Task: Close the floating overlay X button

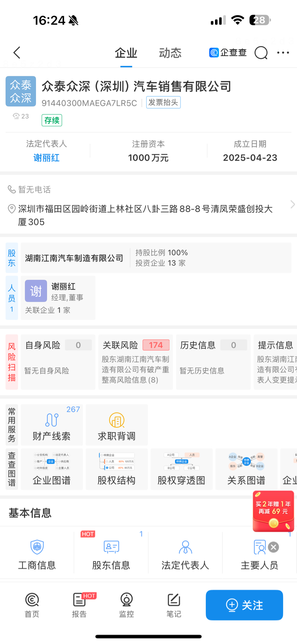Action: [273, 547]
